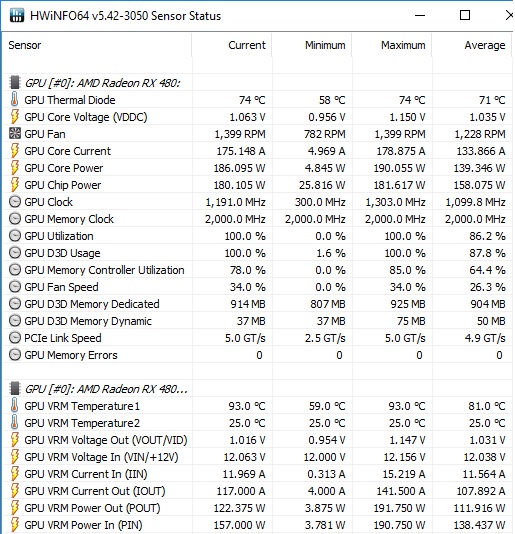Viewport: 515px width, 534px height.
Task: Click the lightning icon for GPU VRM Power Out (POUT)
Action: (x=15, y=508)
